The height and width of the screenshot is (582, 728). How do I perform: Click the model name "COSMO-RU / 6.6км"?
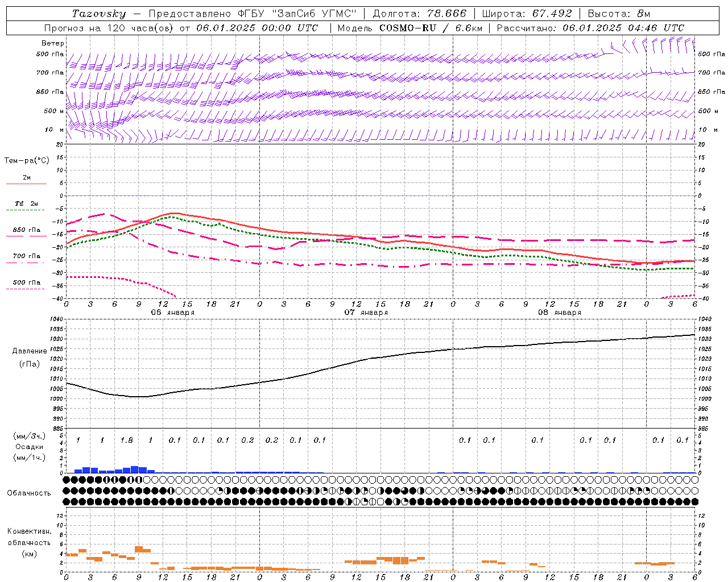click(x=430, y=28)
